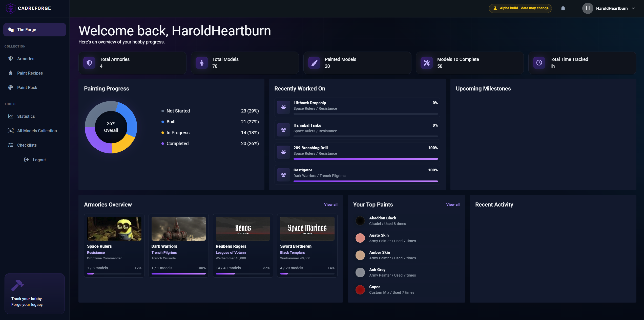The height and width of the screenshot is (320, 644).
Task: Click the Total Models figure icon
Action: point(202,63)
